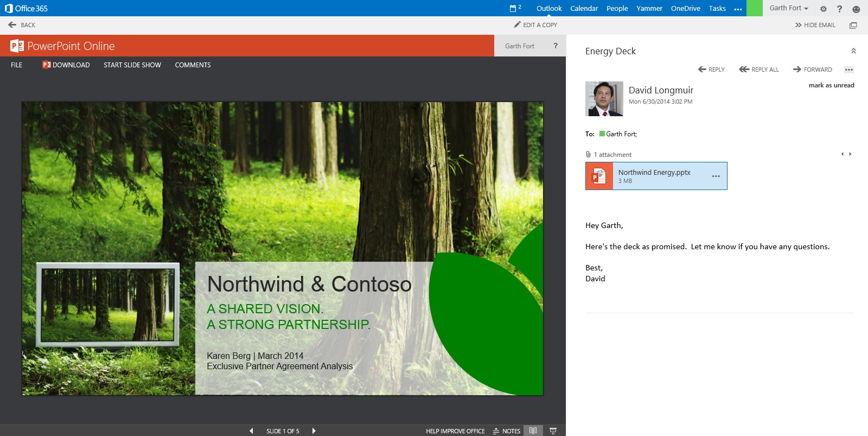The width and height of the screenshot is (868, 436).
Task: Click the PowerPoint Online logo icon
Action: 17,46
